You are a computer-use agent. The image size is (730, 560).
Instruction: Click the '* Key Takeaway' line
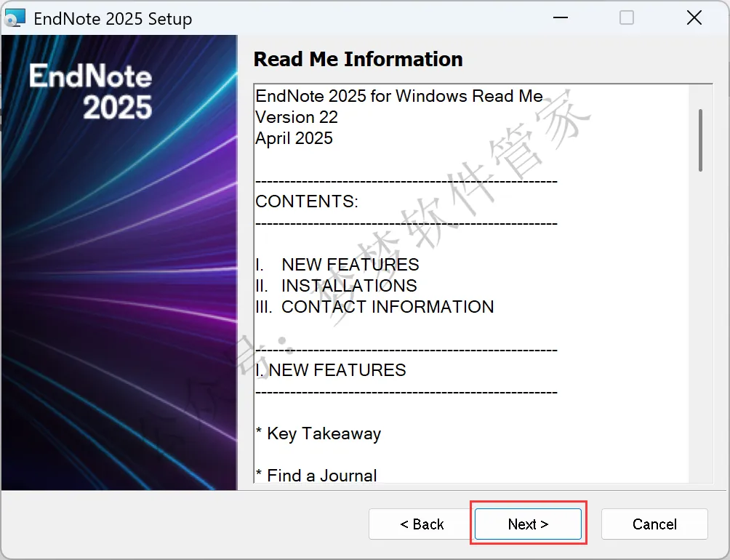pos(318,433)
